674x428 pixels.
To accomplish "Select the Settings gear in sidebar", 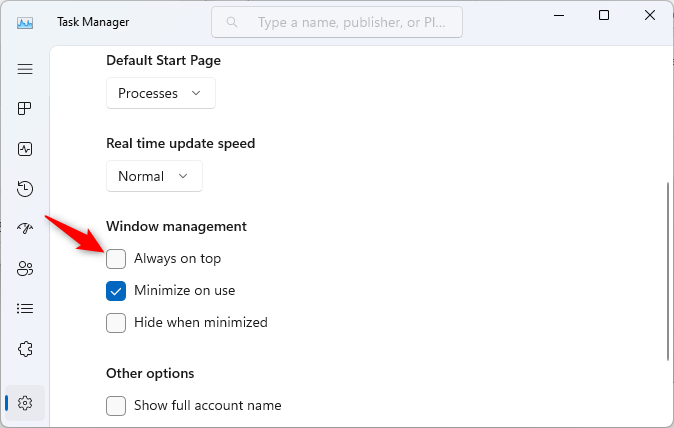I will (x=25, y=403).
